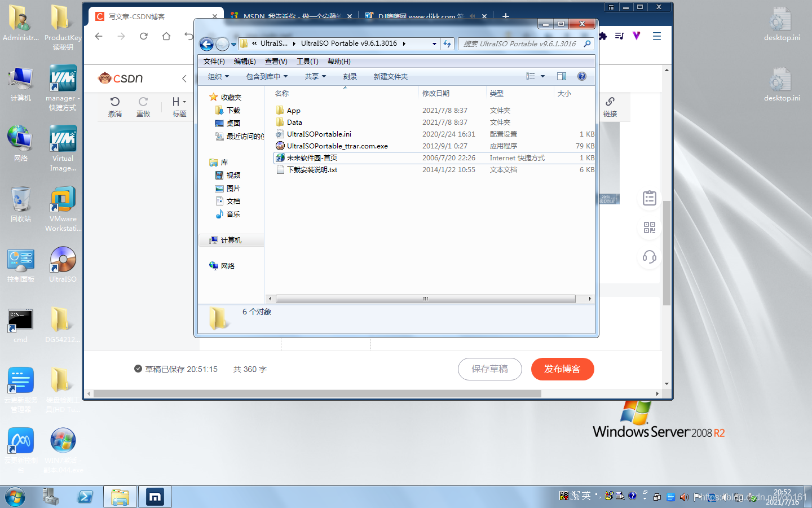Click 发布博客 button in CSDN editor

pyautogui.click(x=562, y=369)
